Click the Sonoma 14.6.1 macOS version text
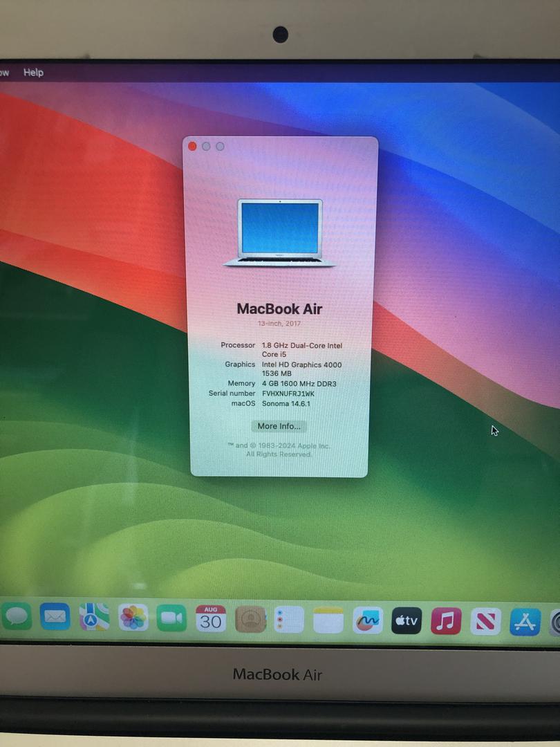 click(286, 403)
